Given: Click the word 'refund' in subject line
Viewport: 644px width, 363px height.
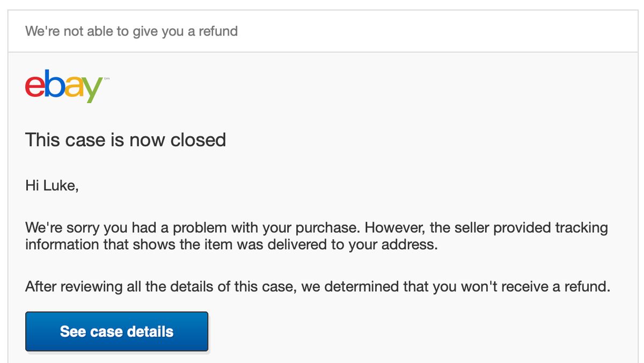Looking at the screenshot, I should pyautogui.click(x=218, y=31).
